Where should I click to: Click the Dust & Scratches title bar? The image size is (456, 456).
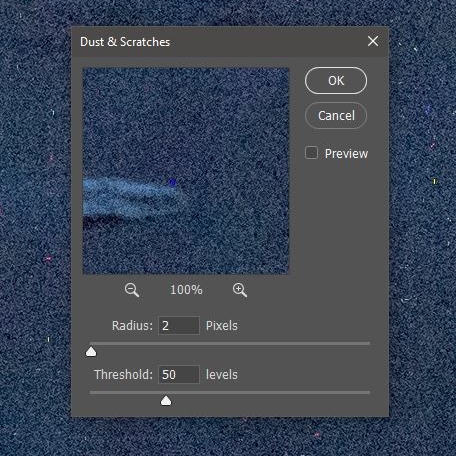click(230, 42)
